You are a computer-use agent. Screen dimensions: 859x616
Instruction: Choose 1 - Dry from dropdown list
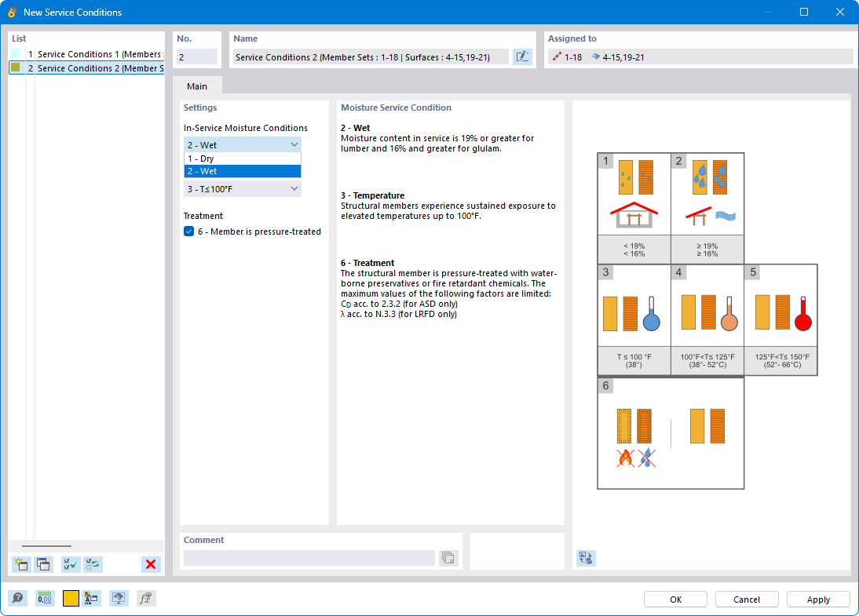click(x=243, y=159)
